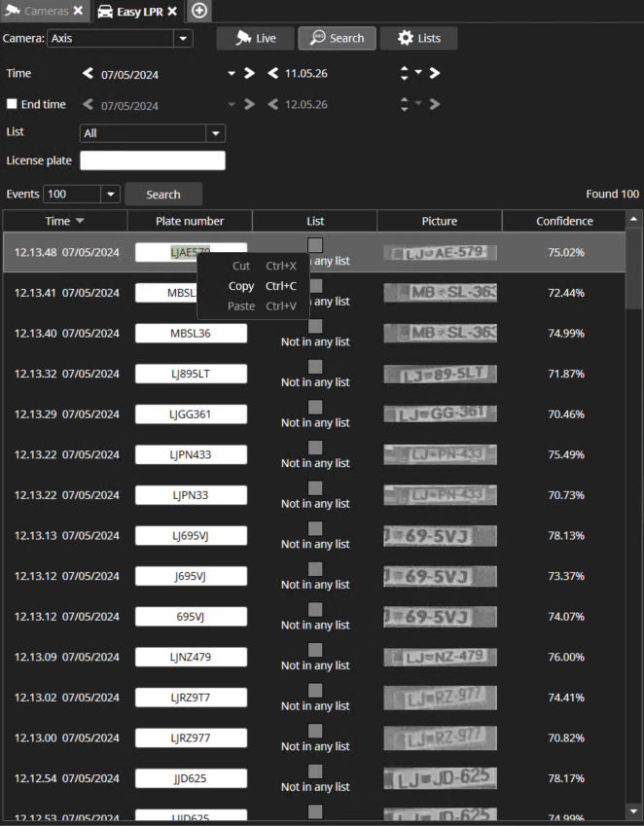The image size is (644, 826).
Task: Close the Easy LPR tab
Action: 172,11
